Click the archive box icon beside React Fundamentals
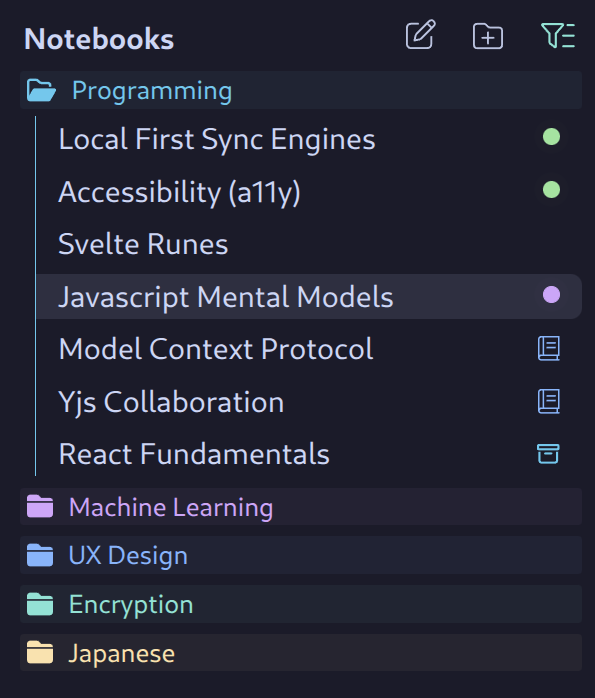This screenshot has width=595, height=698. (548, 454)
